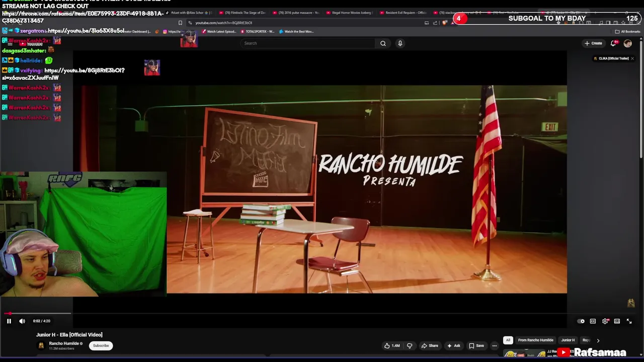Select the All filter chip
The width and height of the screenshot is (644, 362).
[x=508, y=340]
